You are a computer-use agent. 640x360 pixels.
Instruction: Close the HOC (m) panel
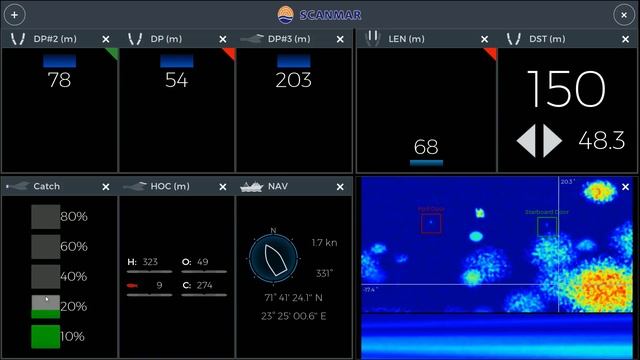(222, 187)
